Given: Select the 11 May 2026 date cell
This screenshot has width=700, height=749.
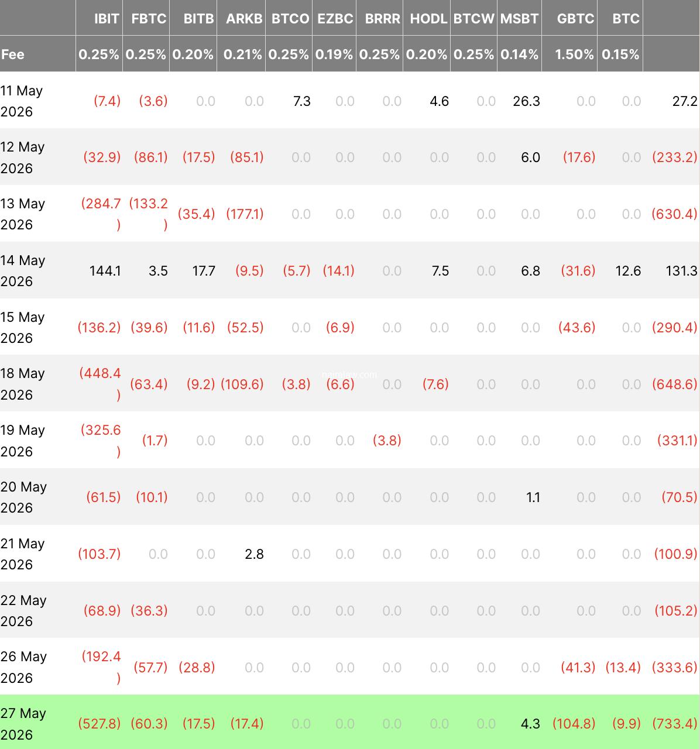Looking at the screenshot, I should point(22,101).
